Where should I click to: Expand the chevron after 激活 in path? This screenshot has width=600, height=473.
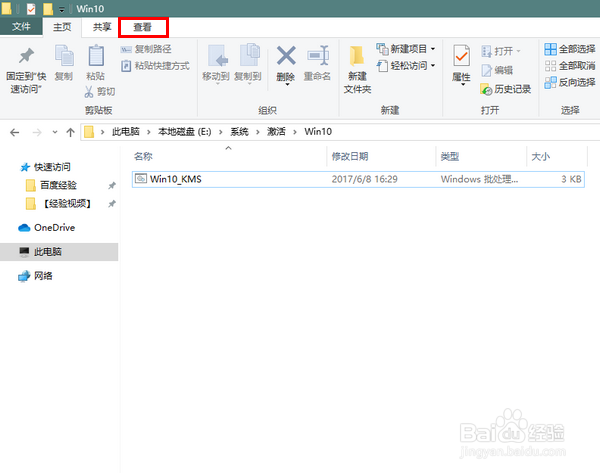(x=295, y=132)
